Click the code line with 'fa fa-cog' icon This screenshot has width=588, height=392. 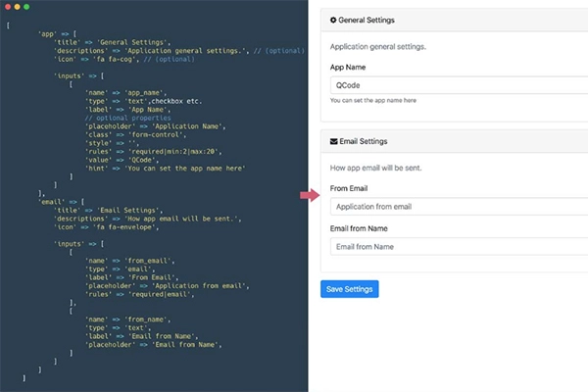(124, 59)
